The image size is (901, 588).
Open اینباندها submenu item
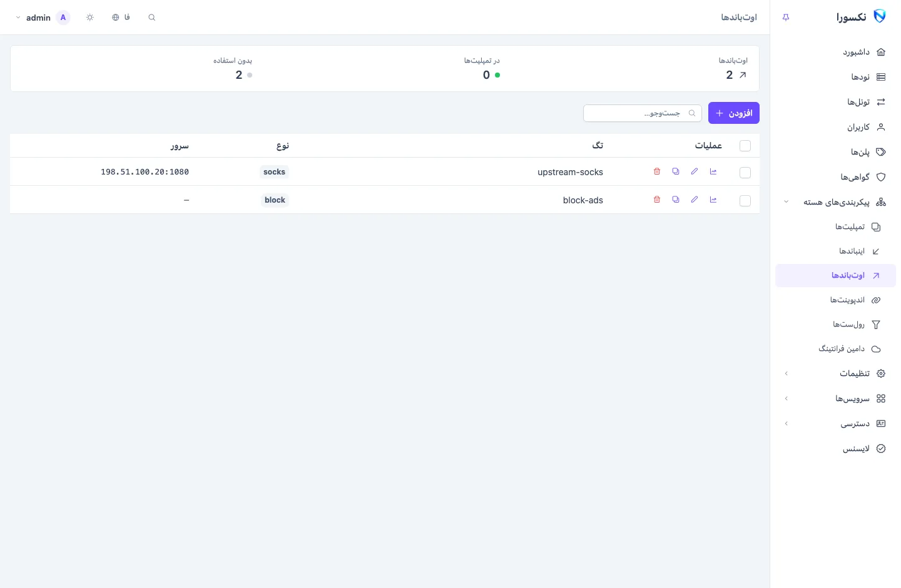[x=835, y=251]
